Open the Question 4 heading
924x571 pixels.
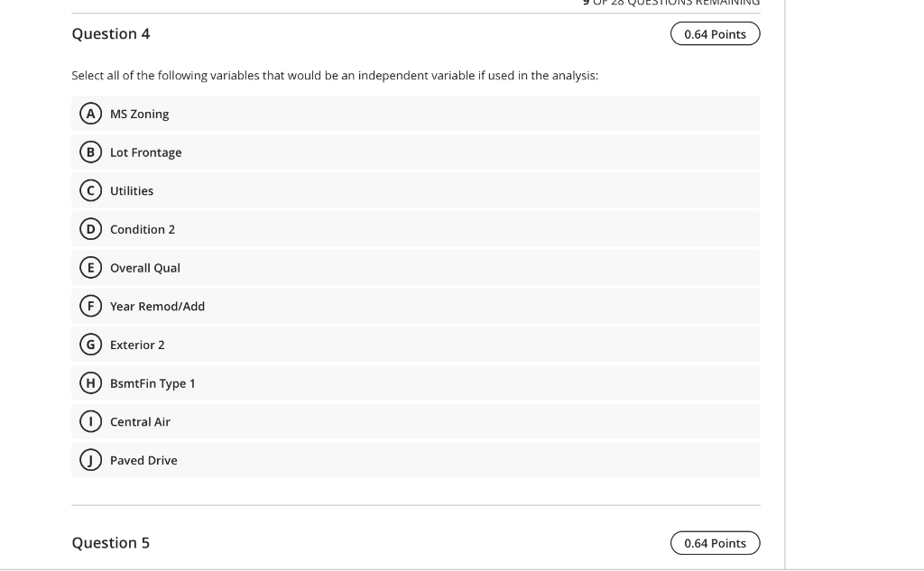pos(111,33)
